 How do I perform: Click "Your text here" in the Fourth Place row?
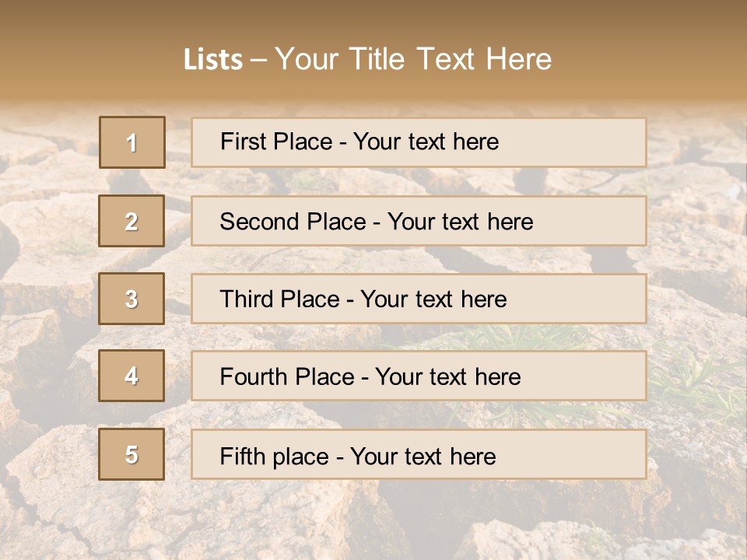(448, 377)
